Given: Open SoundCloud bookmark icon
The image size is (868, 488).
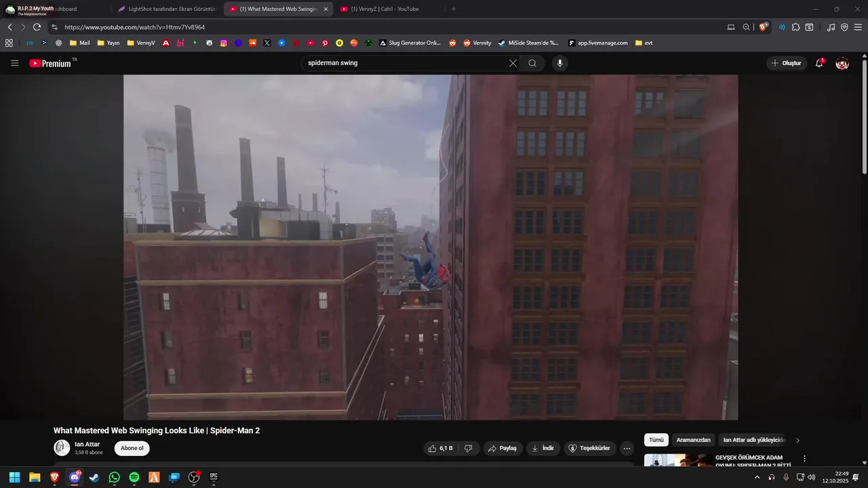Looking at the screenshot, I should point(253,43).
